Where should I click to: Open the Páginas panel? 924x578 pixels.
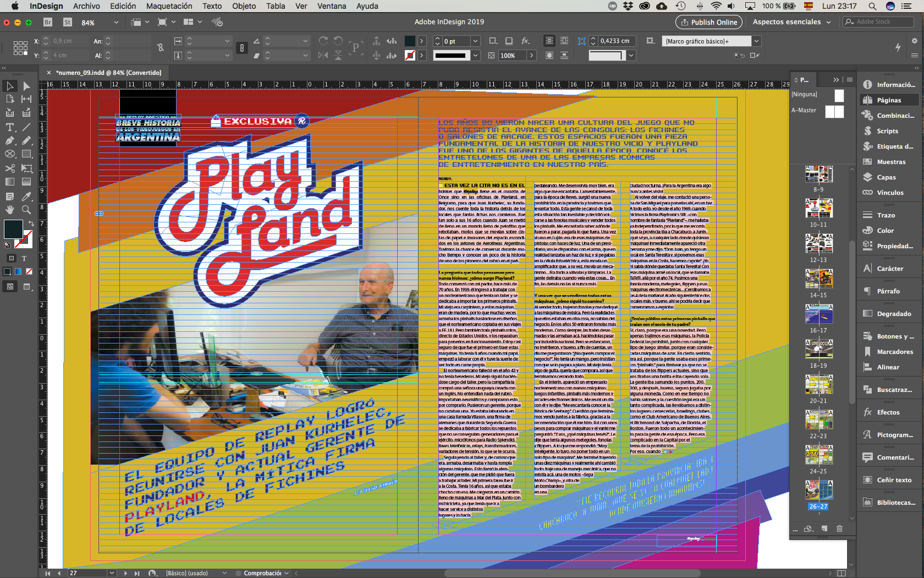point(889,100)
